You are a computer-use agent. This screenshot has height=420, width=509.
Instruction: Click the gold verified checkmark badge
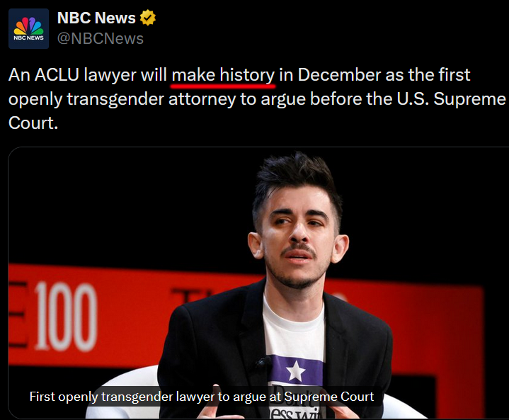coord(148,18)
